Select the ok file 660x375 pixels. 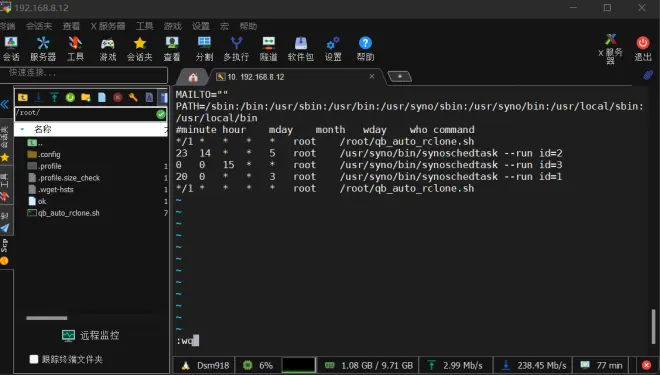click(x=37, y=202)
